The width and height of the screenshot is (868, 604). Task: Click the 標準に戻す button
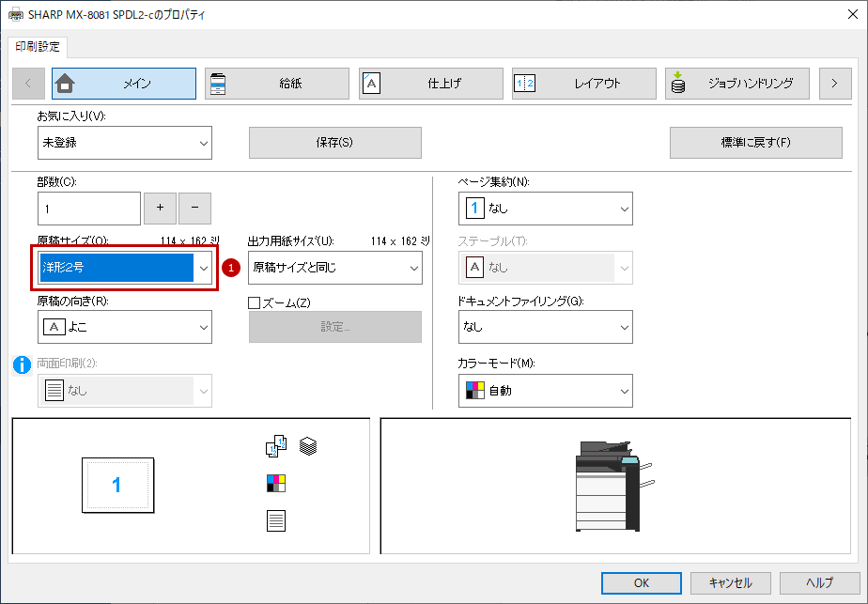tap(755, 143)
